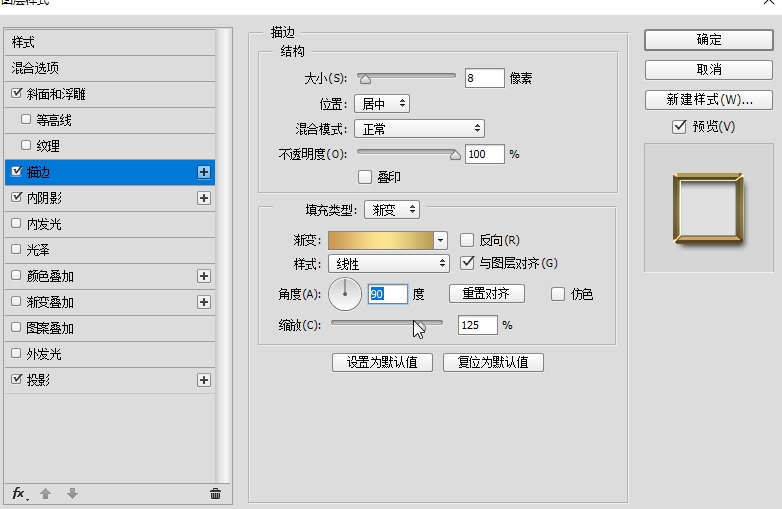Click the 复位为默认值 button

click(x=493, y=362)
